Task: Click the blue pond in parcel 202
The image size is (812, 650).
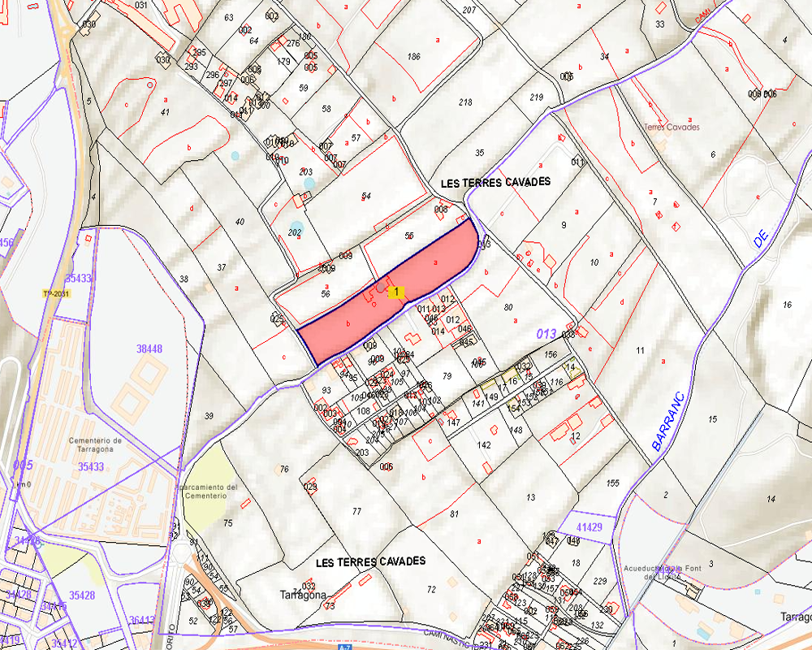Action: pos(297,227)
